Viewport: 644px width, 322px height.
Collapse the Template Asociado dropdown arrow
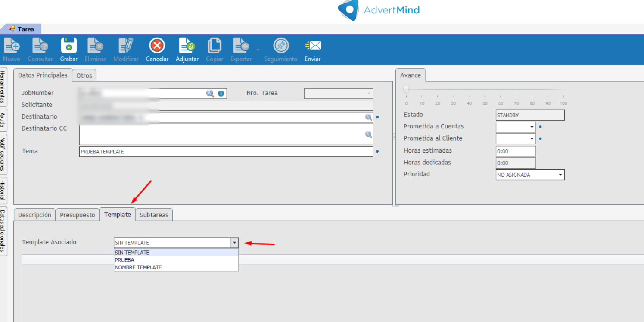234,243
